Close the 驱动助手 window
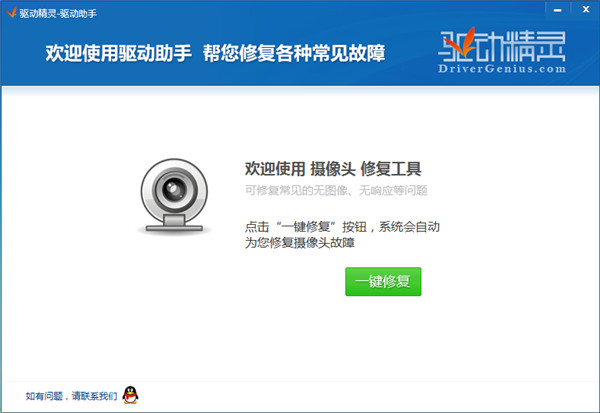This screenshot has height=413, width=600. [x=586, y=10]
